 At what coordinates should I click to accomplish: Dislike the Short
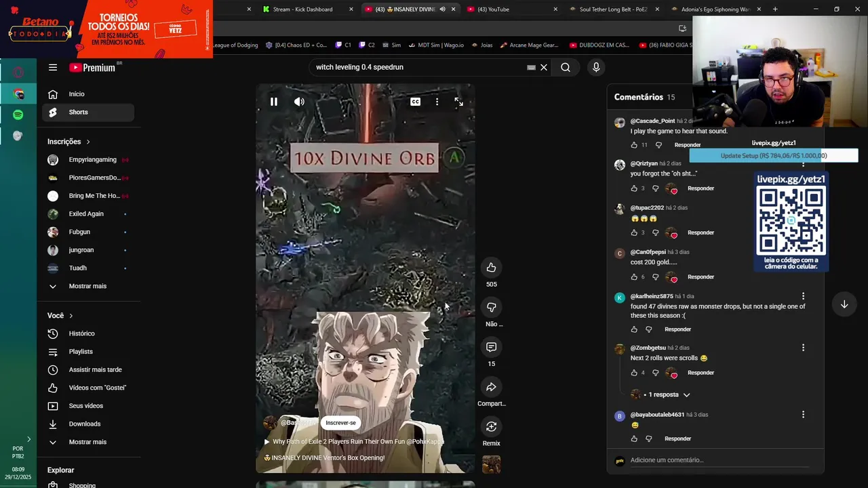click(491, 307)
